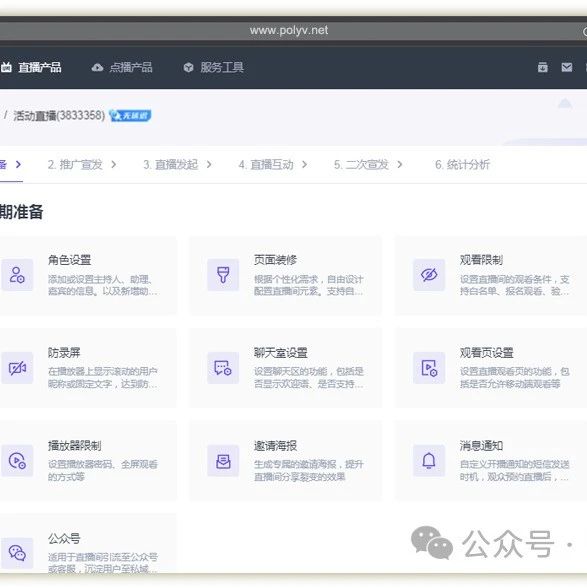Open the 观看页设置 play-page icon
The width and height of the screenshot is (587, 588).
429,368
